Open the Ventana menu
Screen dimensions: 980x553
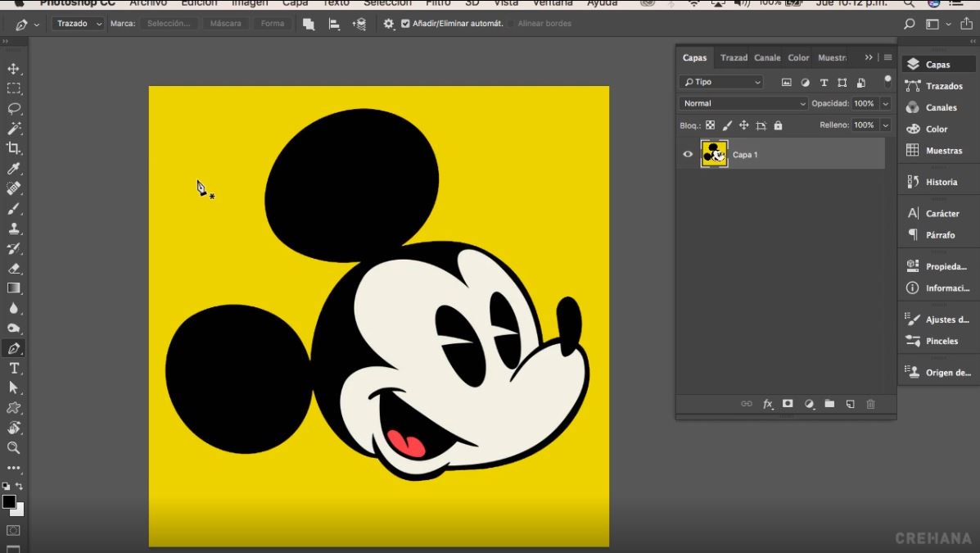(553, 3)
